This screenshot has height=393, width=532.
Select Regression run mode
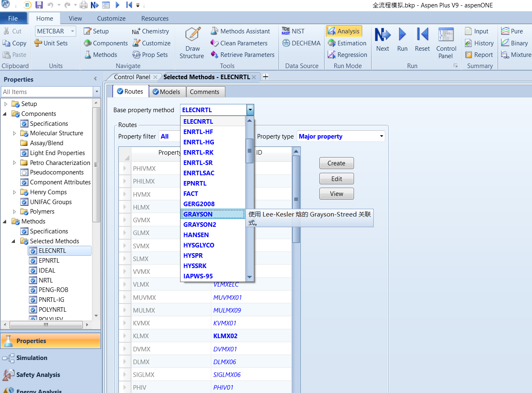pyautogui.click(x=347, y=54)
